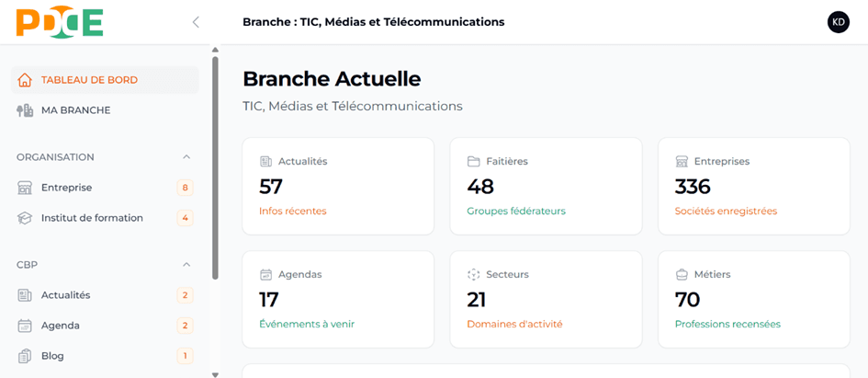The image size is (868, 378).
Task: Collapse the CBP section chevron
Action: [x=186, y=265]
